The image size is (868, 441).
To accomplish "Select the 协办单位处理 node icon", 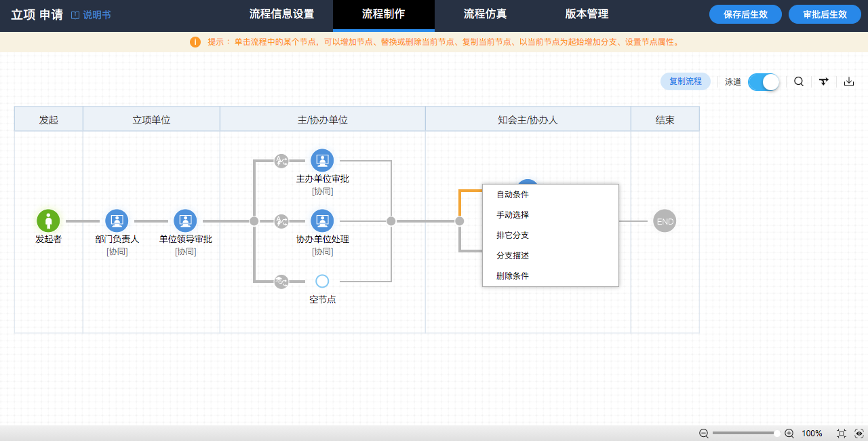I will tap(322, 220).
